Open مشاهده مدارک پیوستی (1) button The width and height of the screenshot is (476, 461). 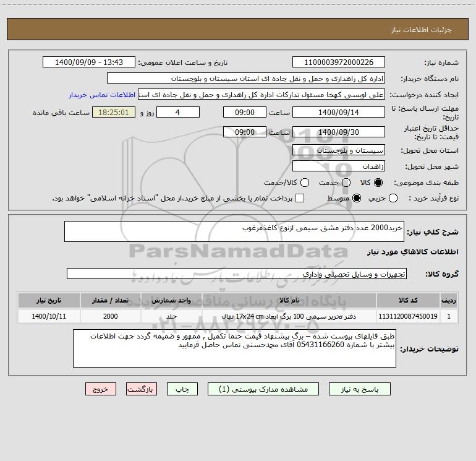263,389
